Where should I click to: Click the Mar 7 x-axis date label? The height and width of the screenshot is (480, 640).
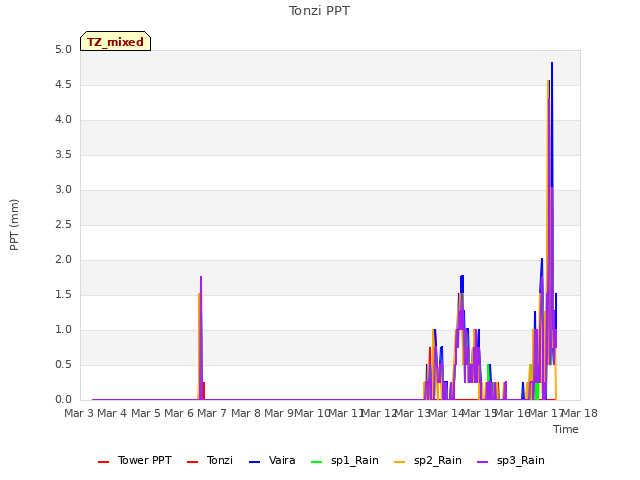(212, 413)
